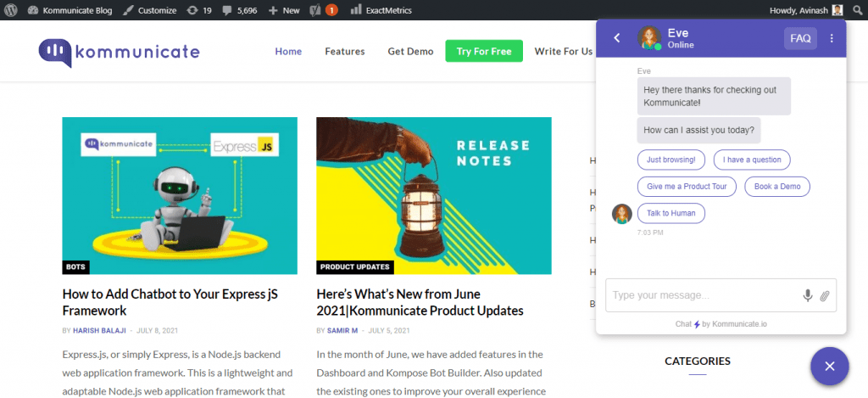Select the Book a Demo reply
Screen dimensions: 868x398
click(x=777, y=186)
